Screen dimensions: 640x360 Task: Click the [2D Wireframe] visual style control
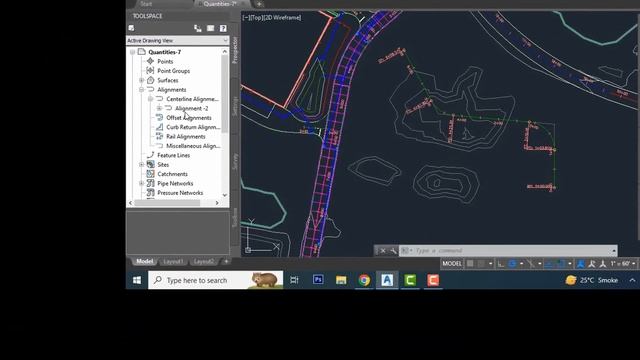[x=282, y=18]
